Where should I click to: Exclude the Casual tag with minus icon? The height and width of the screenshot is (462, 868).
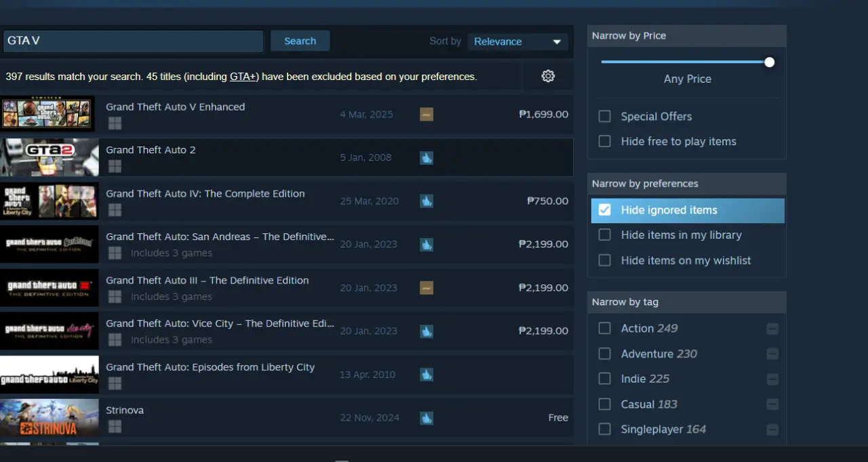(772, 404)
